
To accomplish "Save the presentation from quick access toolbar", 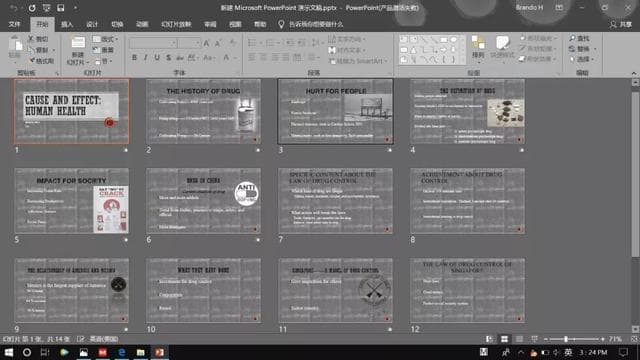I will coord(60,8).
